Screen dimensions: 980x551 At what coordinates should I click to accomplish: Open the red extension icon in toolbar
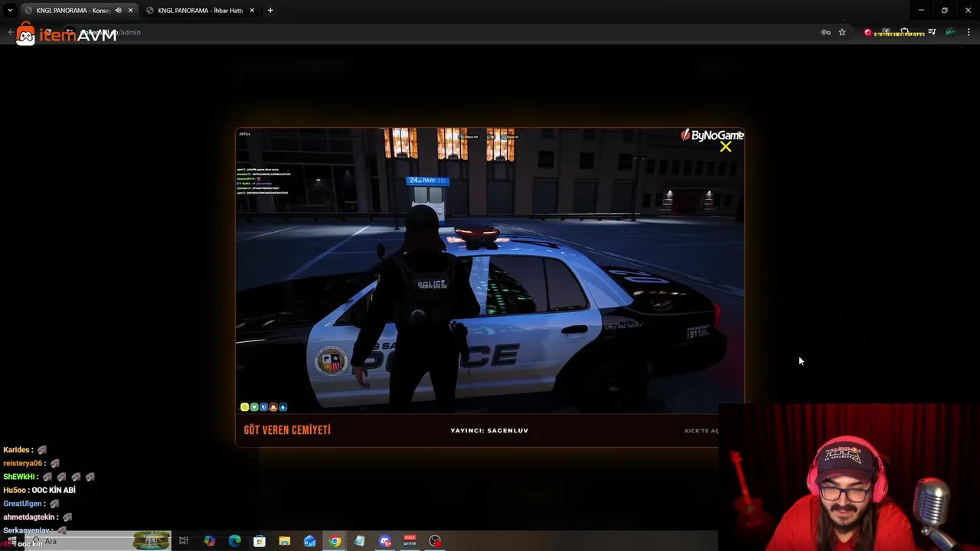(867, 32)
